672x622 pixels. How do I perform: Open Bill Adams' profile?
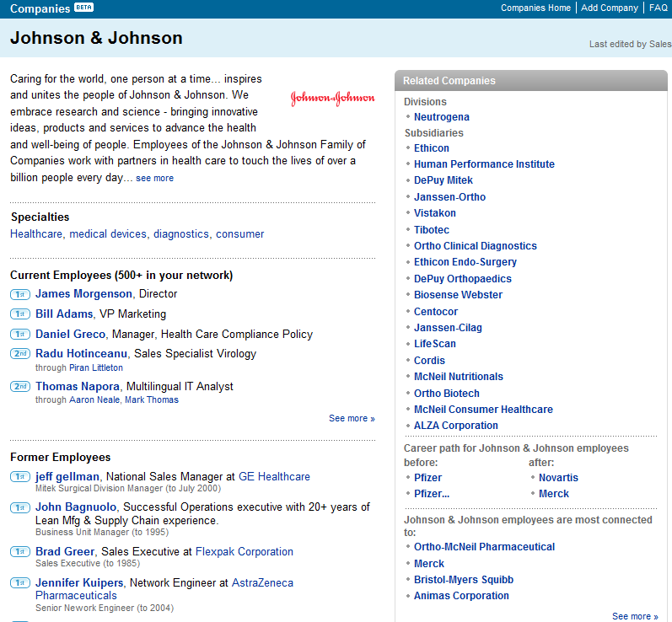(x=64, y=314)
